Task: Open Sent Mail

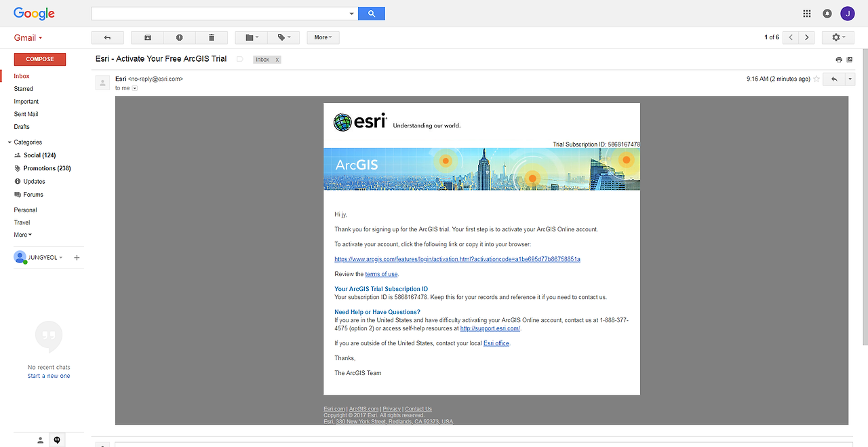Action: [26, 114]
